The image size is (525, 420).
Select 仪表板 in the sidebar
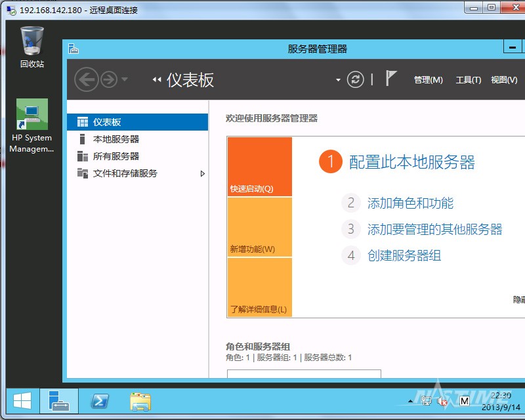point(138,122)
